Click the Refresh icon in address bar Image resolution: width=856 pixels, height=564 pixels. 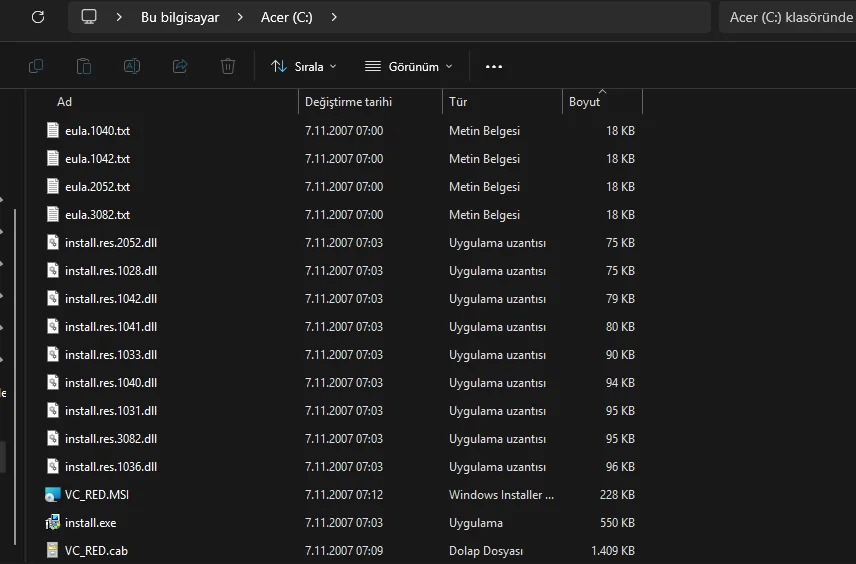[x=38, y=17]
